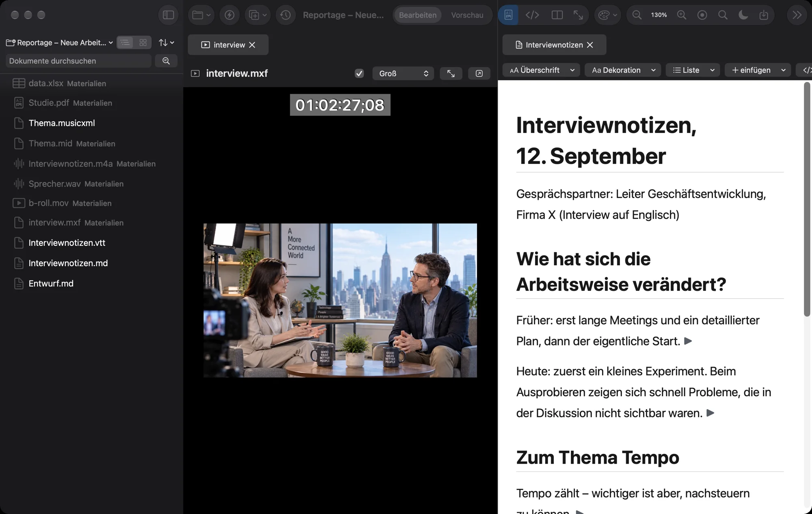The image size is (812, 514).
Task: Close the Interviewnotizen tab
Action: click(590, 45)
